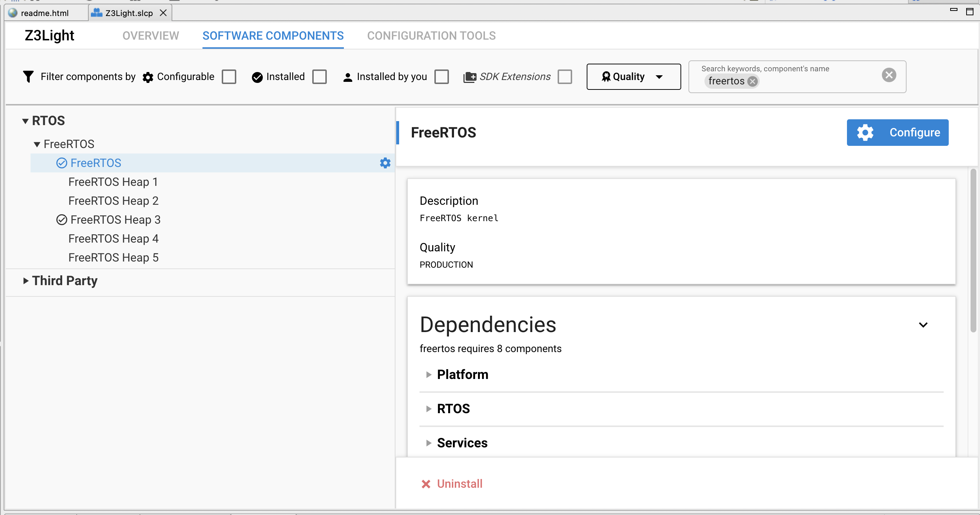The image size is (980, 515).
Task: Open the Configuration Tools tab
Action: click(431, 35)
